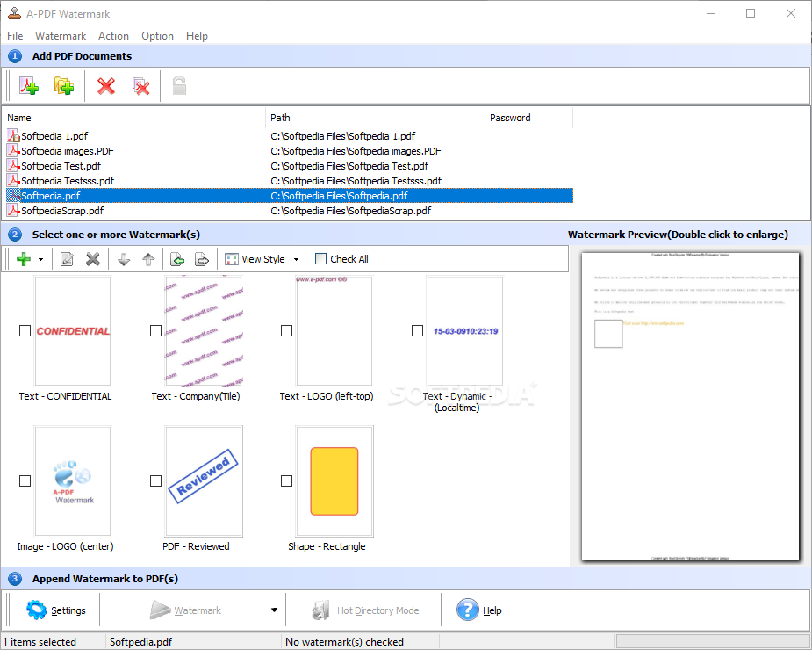Click the Remove all PDFs icon

click(x=140, y=86)
